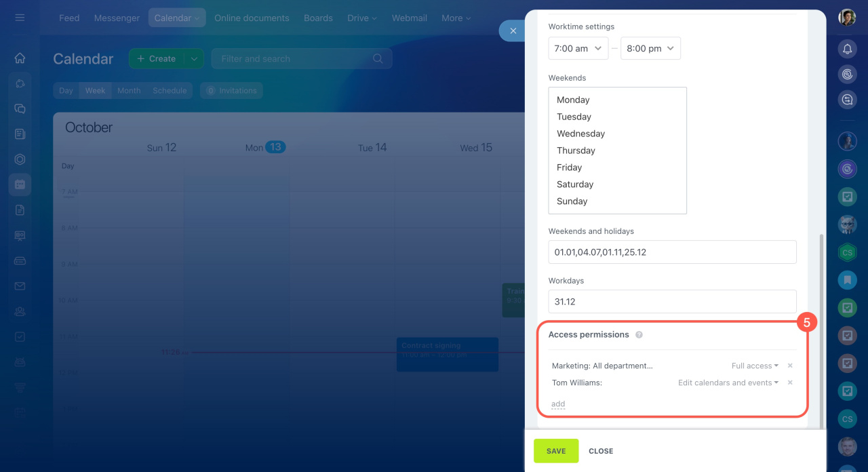
Task: Open worktime end 8:00 pm dropdown
Action: tap(650, 49)
